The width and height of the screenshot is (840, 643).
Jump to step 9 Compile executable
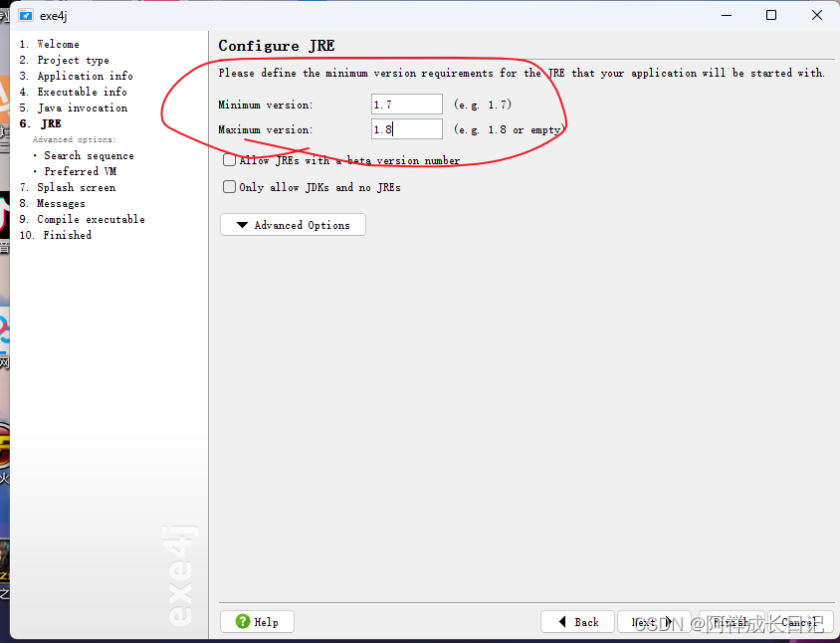(x=82, y=219)
